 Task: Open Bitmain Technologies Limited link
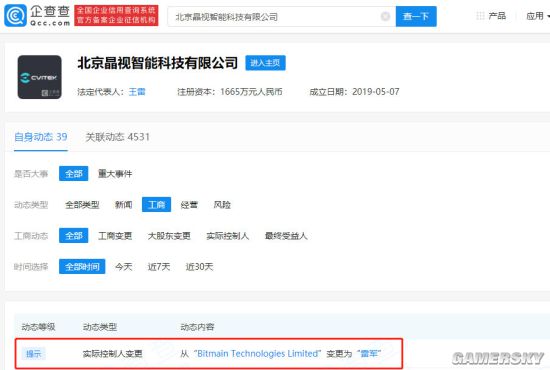point(257,354)
